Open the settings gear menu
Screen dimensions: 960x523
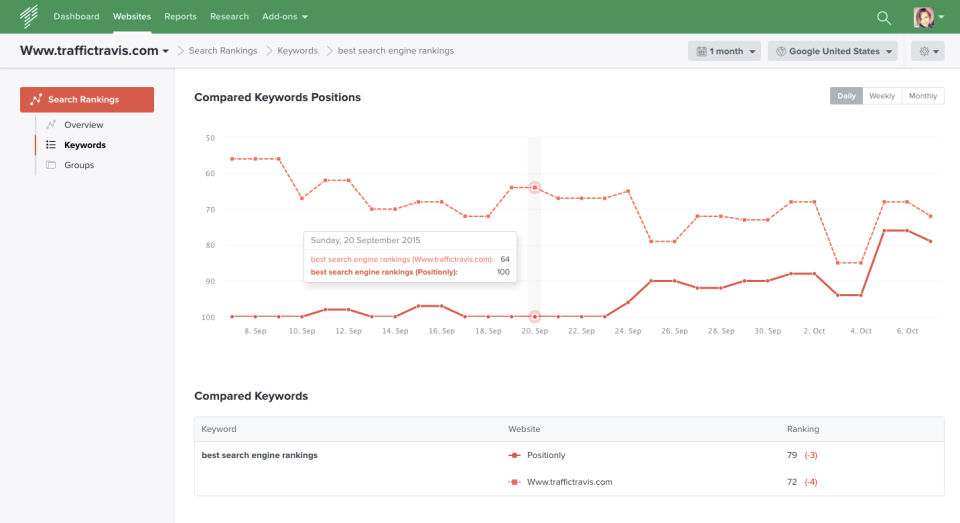pos(926,51)
